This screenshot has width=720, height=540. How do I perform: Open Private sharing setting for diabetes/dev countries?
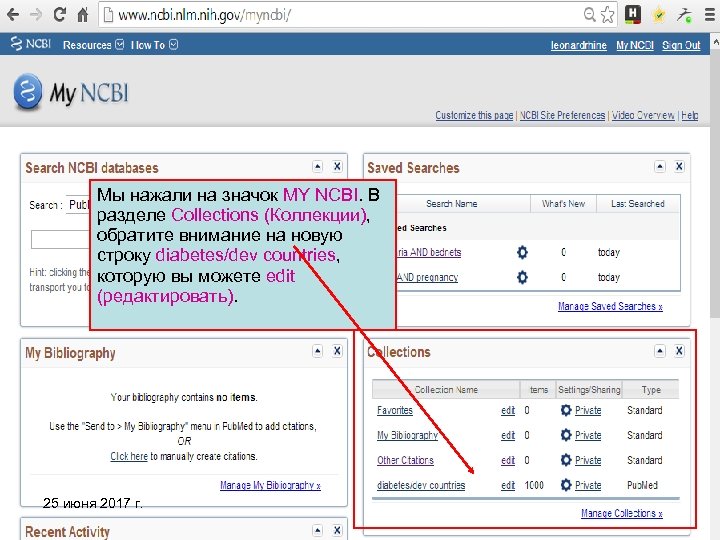588,485
